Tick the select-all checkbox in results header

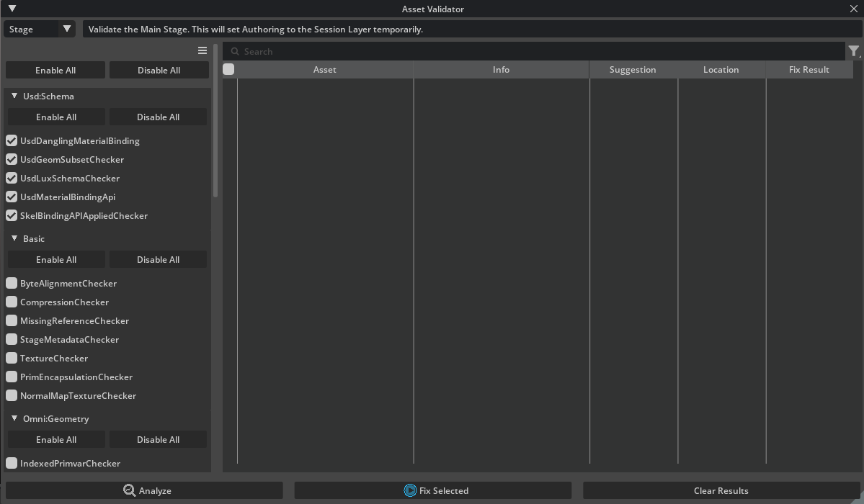tap(228, 69)
